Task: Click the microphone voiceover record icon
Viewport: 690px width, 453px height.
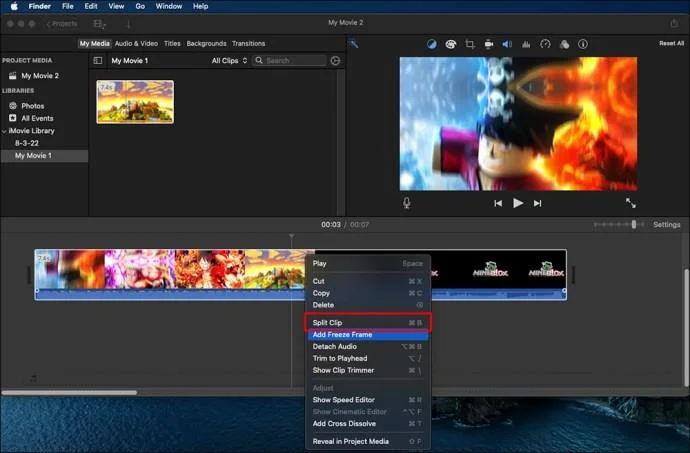Action: point(407,203)
